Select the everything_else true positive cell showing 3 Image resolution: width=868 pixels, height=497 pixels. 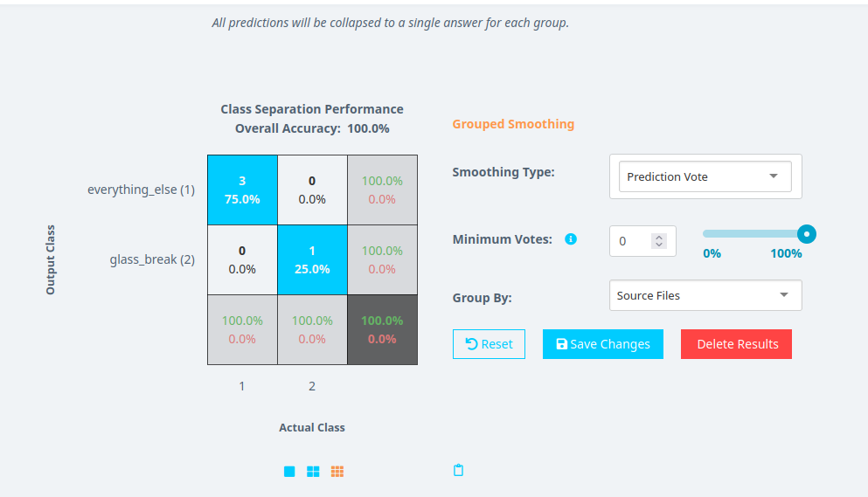tap(242, 190)
